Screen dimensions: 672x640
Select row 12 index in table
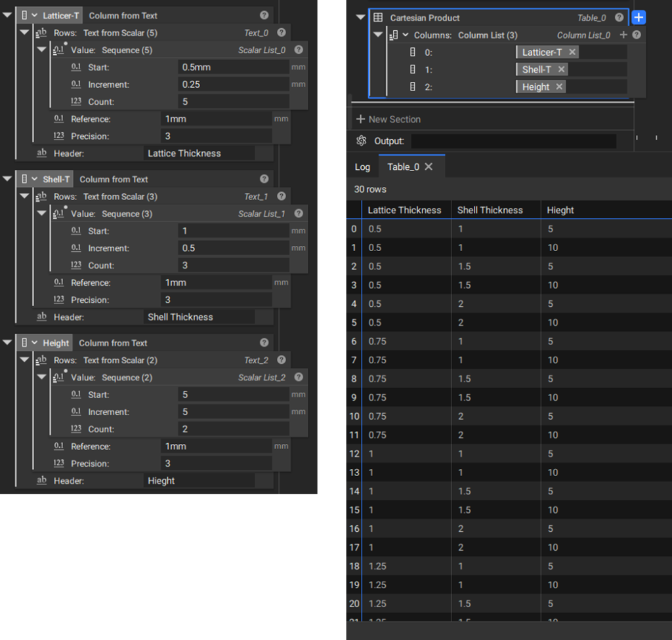354,454
